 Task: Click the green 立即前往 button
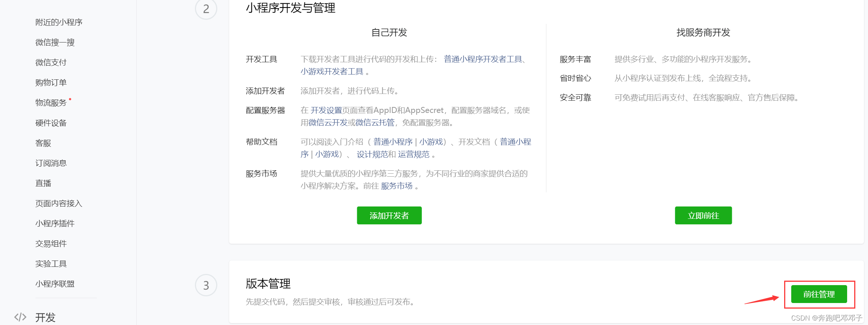point(703,215)
